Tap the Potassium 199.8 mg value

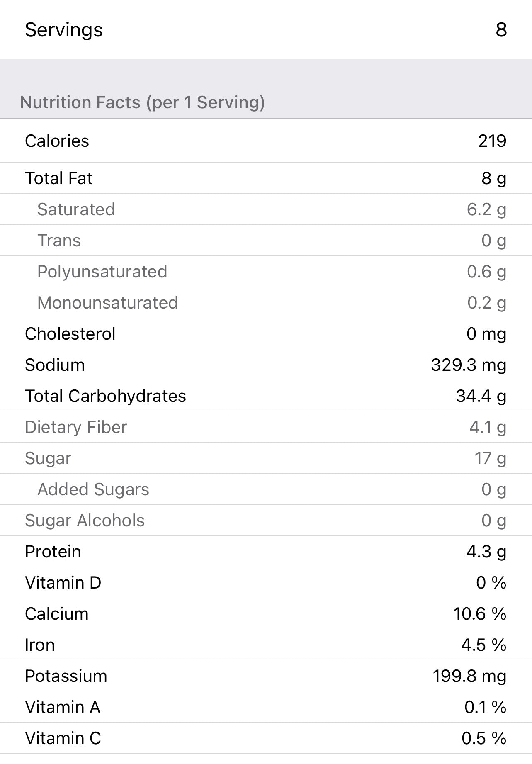[x=469, y=676]
